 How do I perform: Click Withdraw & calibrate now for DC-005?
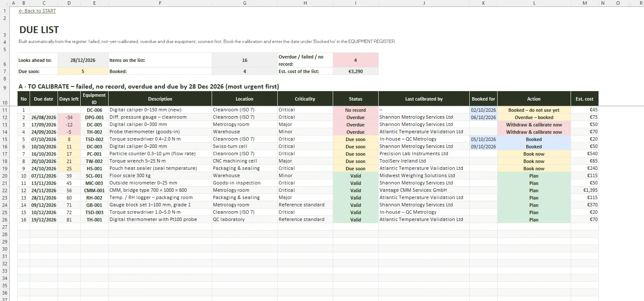[x=534, y=125]
